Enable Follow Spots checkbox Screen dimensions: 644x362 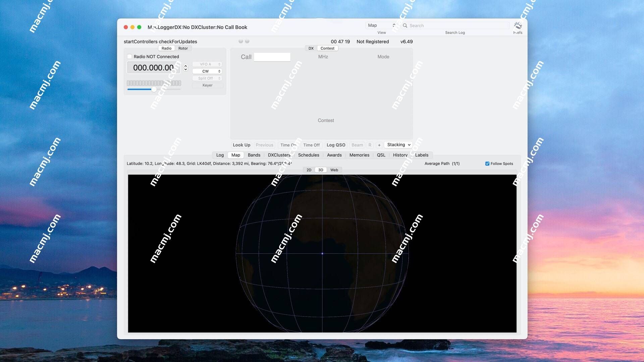pos(487,164)
